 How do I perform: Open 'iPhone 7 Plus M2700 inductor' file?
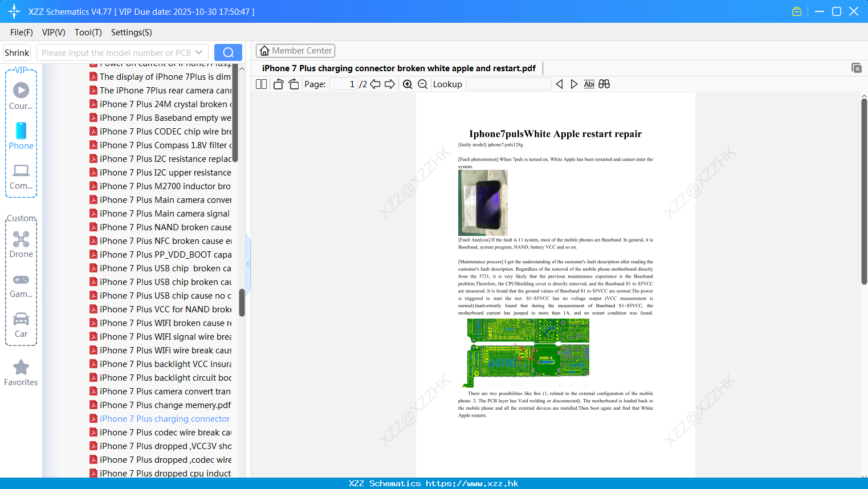[x=161, y=186]
